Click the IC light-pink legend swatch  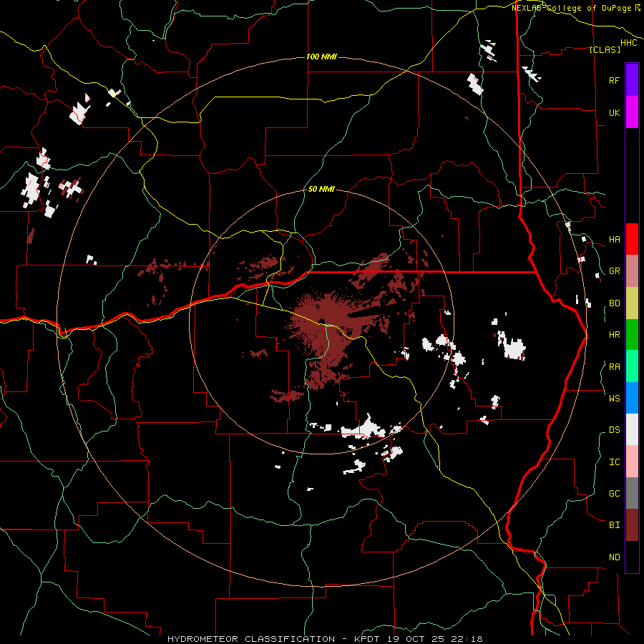[632, 462]
